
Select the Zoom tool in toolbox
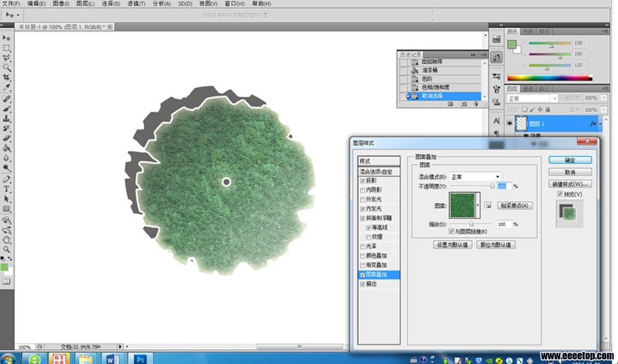(6, 250)
